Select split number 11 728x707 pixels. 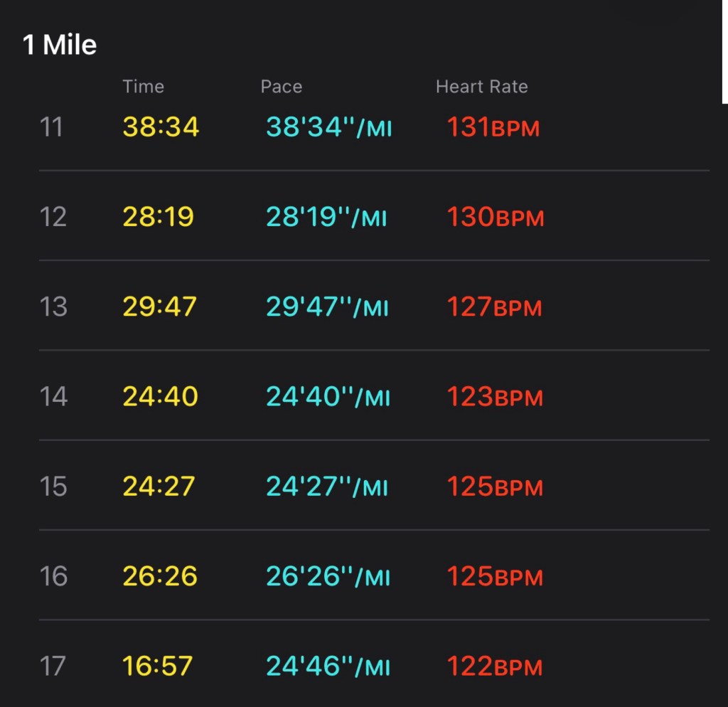click(51, 127)
